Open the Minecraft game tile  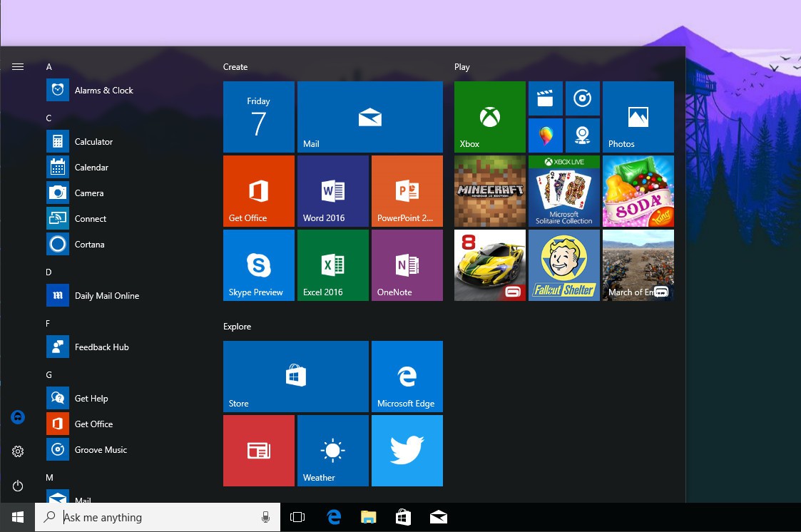click(489, 191)
